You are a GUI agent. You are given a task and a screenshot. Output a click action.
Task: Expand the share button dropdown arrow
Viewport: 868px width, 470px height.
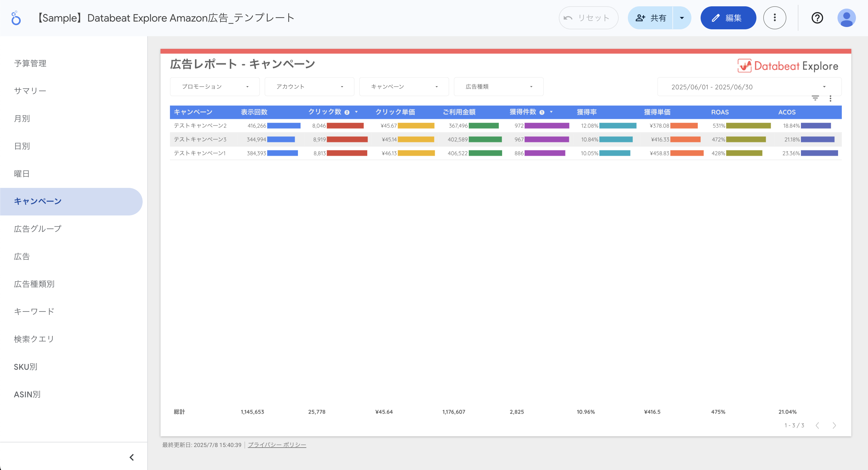click(682, 18)
